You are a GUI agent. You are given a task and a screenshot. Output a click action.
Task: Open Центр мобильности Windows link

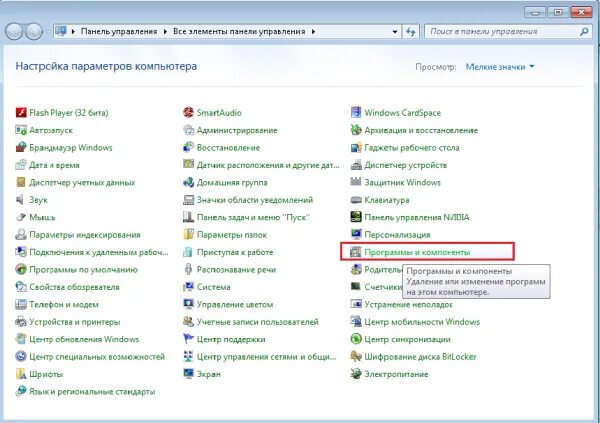click(422, 322)
